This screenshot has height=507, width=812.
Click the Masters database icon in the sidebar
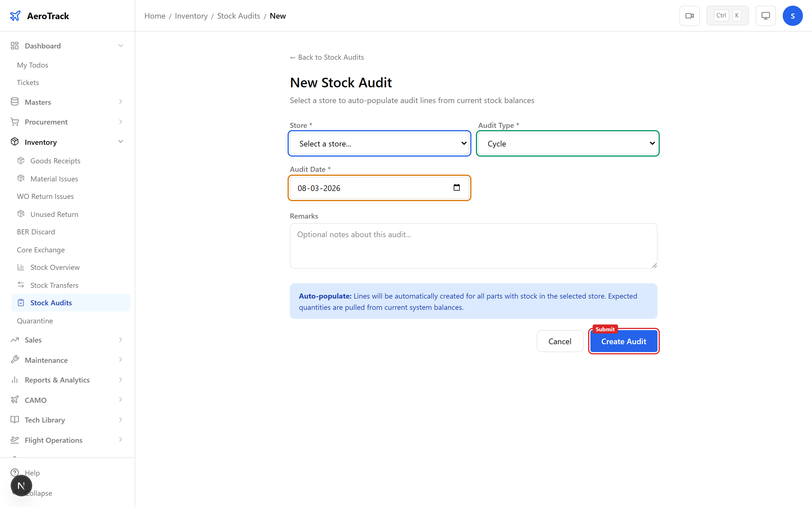[x=14, y=102]
